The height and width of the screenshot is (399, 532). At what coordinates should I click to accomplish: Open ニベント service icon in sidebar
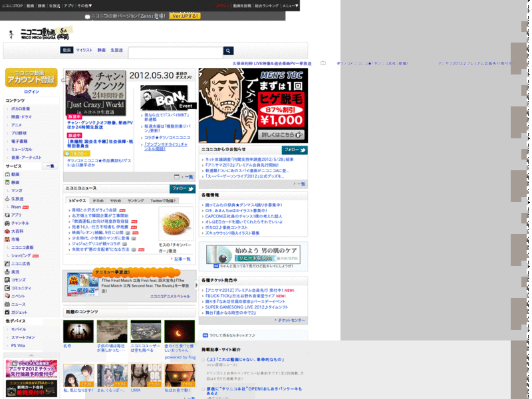tap(7, 296)
